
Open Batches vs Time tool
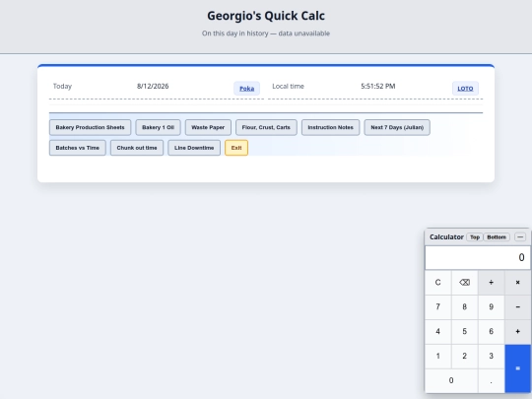coord(78,148)
